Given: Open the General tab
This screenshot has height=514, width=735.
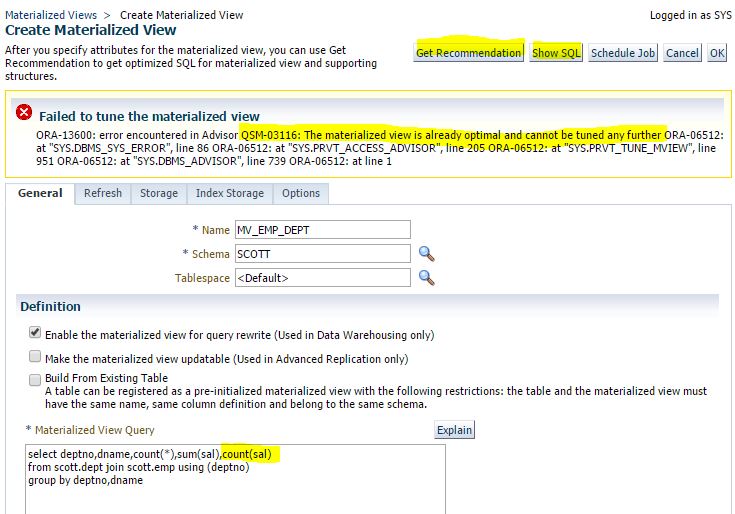Looking at the screenshot, I should pos(40,193).
